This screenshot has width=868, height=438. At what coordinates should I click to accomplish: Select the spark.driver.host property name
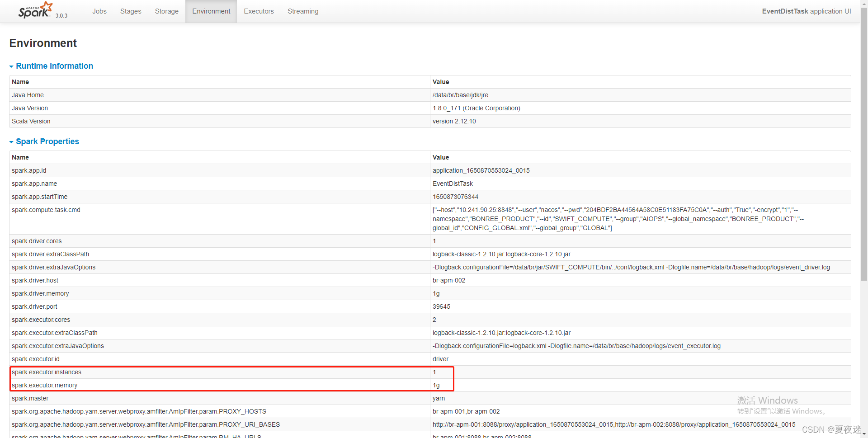(35, 280)
